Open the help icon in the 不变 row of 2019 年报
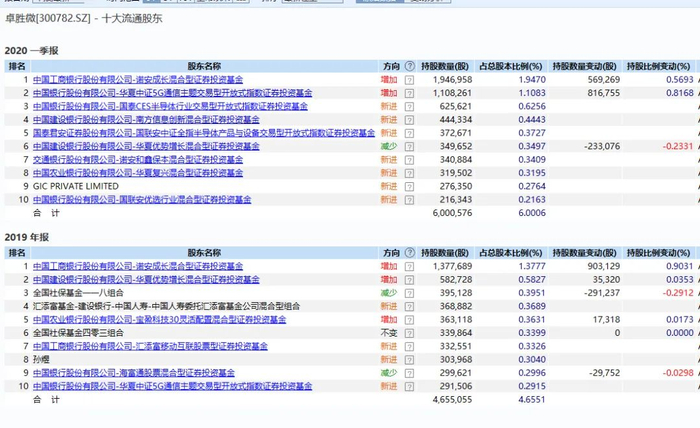 coord(410,333)
